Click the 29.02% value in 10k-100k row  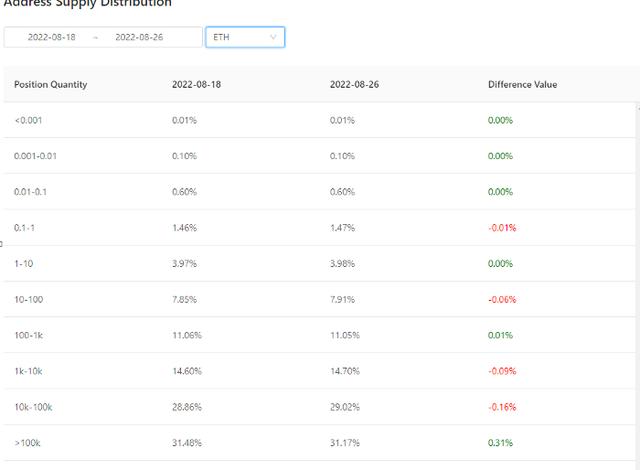click(345, 407)
